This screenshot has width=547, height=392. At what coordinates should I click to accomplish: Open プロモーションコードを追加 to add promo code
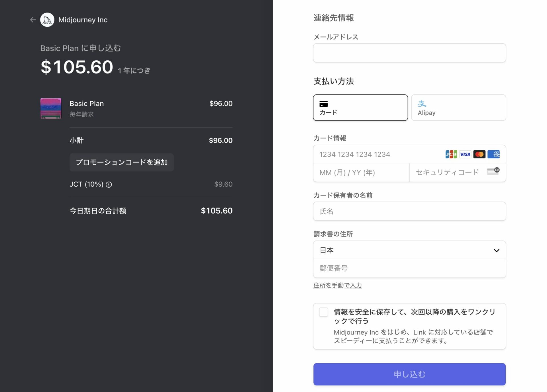121,162
